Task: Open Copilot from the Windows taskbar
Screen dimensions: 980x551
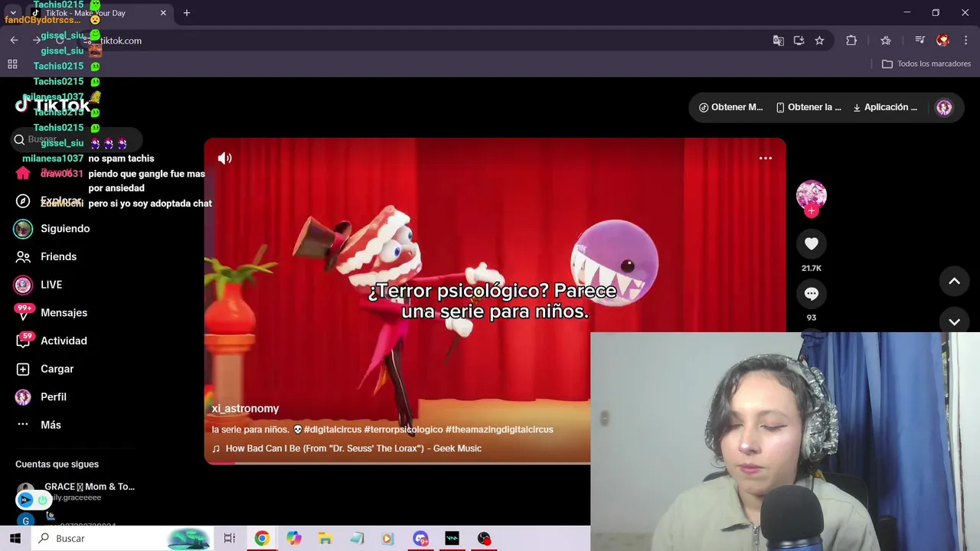Action: pos(294,539)
